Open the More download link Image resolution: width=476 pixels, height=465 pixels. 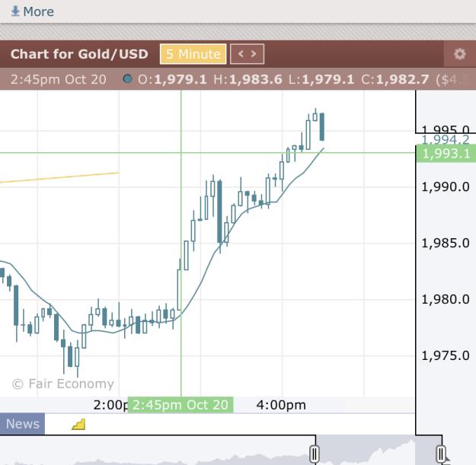(x=32, y=11)
